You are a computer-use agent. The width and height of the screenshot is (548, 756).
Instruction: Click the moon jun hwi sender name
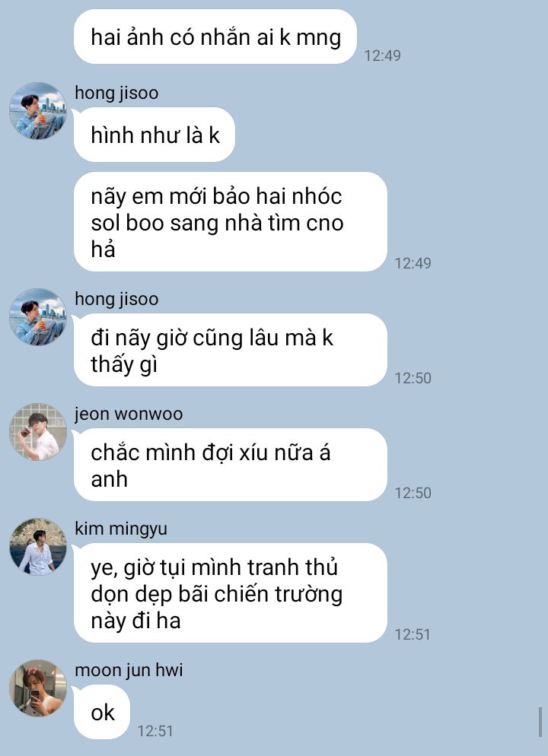tap(129, 670)
